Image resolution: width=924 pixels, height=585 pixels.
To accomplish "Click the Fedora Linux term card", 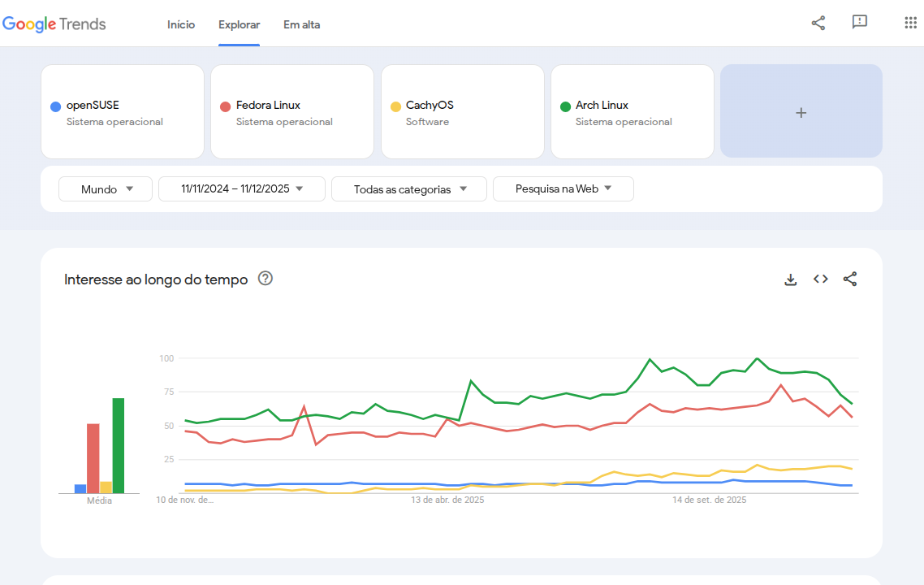I will click(x=292, y=112).
